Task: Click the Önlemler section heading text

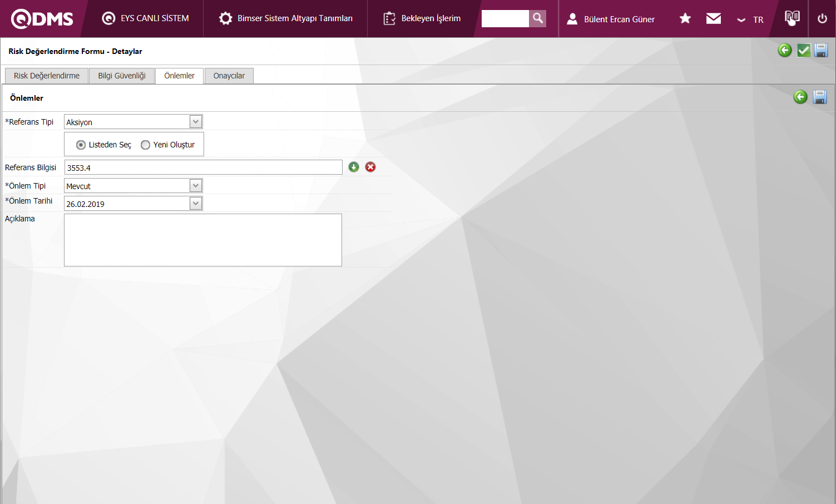Action: tap(27, 98)
